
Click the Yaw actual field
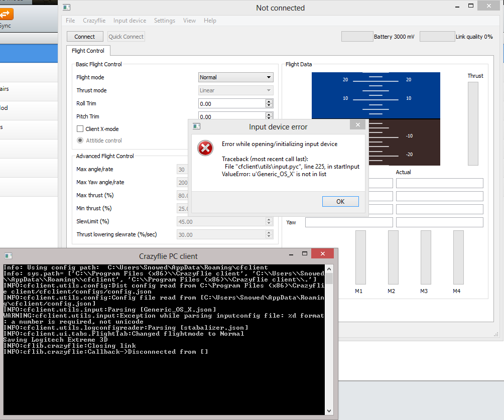[x=439, y=222]
